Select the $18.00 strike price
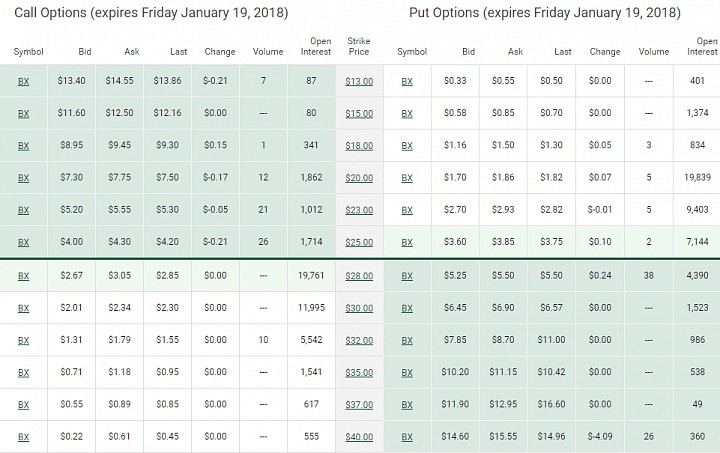The image size is (720, 453). coord(359,145)
